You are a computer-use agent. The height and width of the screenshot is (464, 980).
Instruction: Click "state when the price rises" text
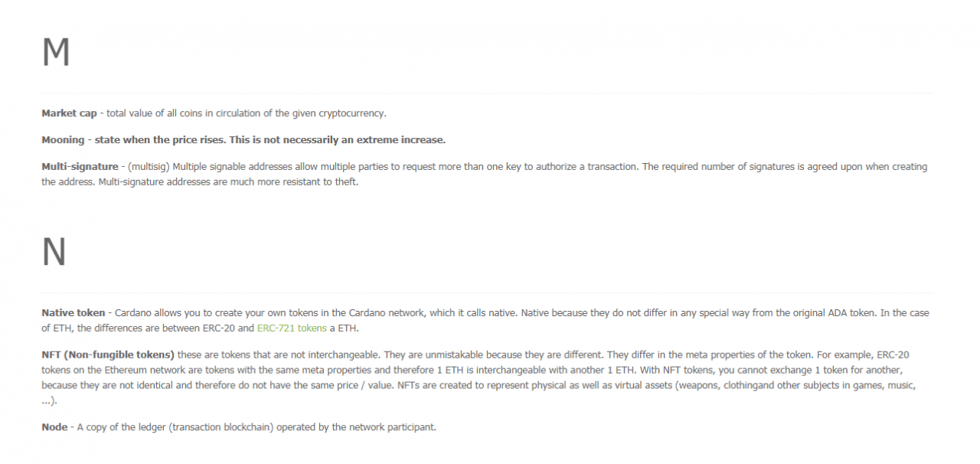[x=158, y=140]
